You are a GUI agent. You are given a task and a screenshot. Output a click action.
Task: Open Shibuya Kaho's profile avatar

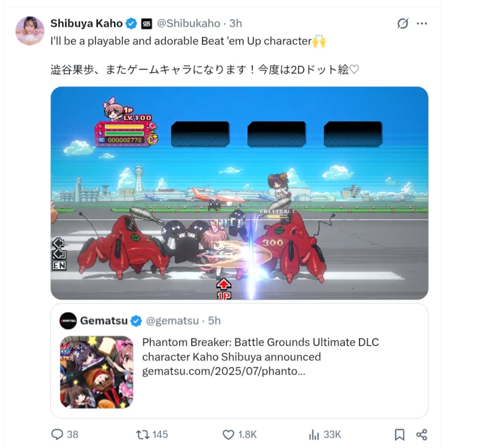(30, 31)
